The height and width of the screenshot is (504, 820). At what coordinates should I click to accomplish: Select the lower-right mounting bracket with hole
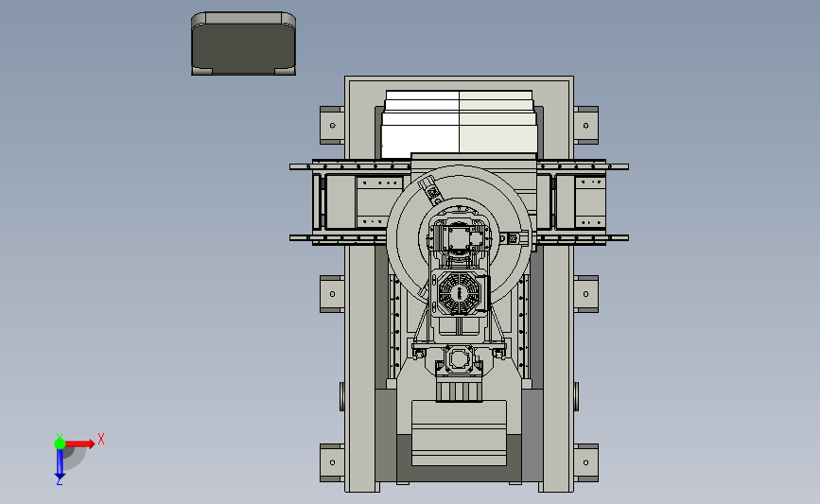tap(586, 462)
